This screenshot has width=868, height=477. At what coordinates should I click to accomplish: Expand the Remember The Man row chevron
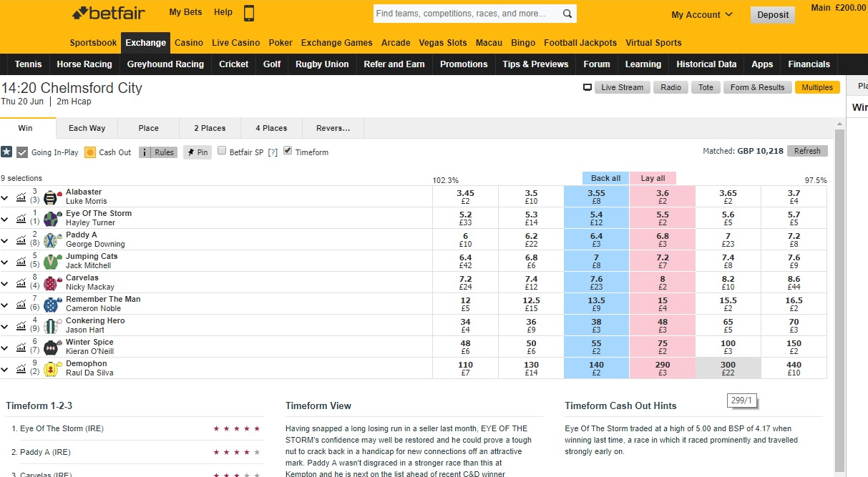(5, 305)
